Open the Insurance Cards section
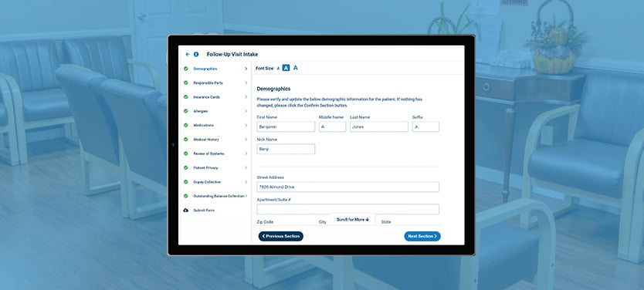Viewport: 644px width, 290px height. tap(207, 97)
